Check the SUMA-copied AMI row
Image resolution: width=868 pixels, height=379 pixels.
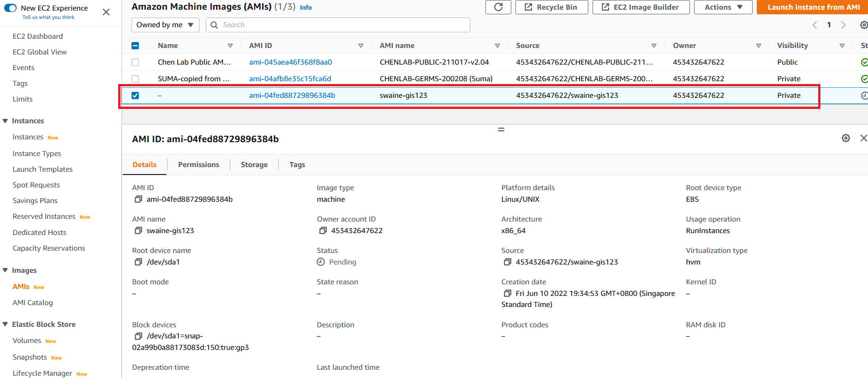click(135, 79)
